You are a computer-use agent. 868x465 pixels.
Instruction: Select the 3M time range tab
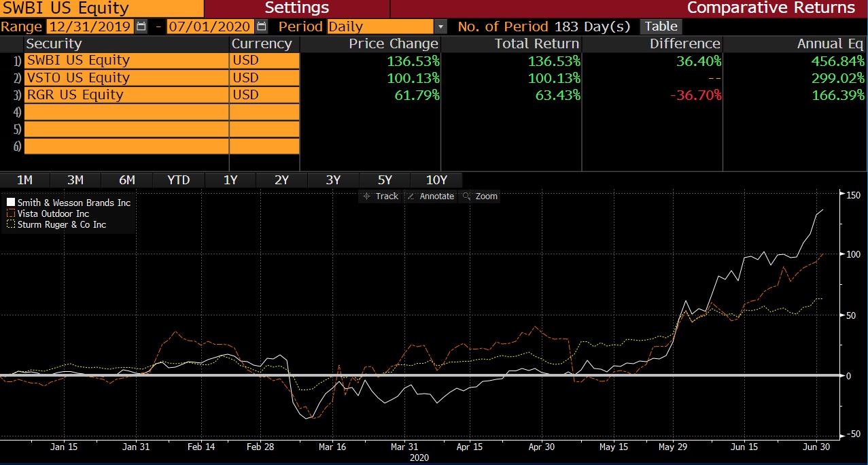click(x=75, y=180)
